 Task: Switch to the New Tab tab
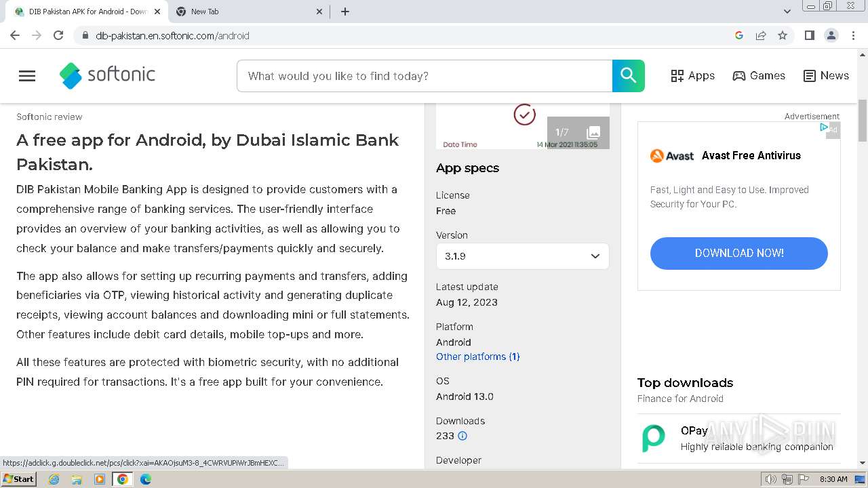click(x=248, y=12)
